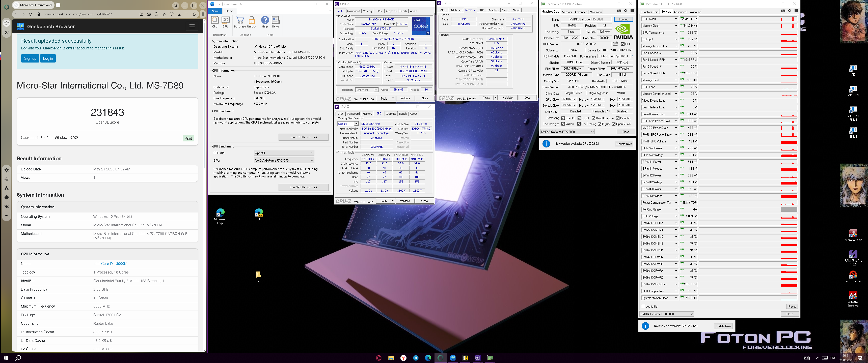Click the browser snapshot camera icon

tap(149, 14)
